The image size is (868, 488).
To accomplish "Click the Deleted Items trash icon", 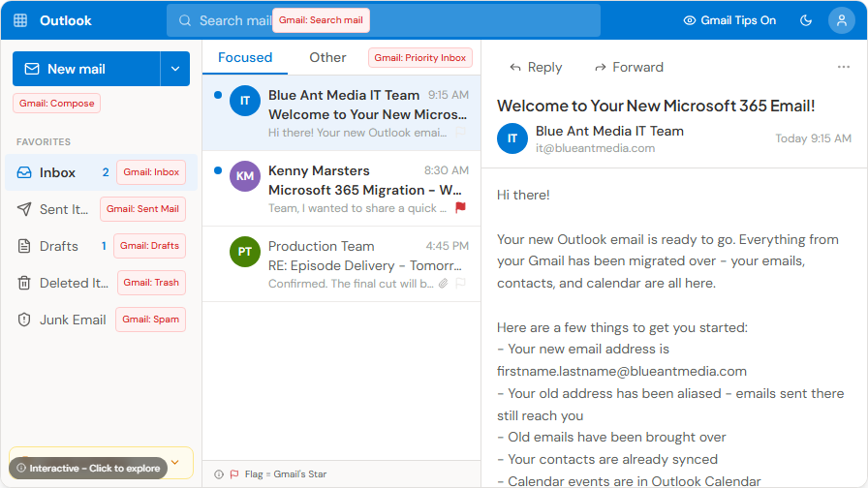I will tap(24, 283).
